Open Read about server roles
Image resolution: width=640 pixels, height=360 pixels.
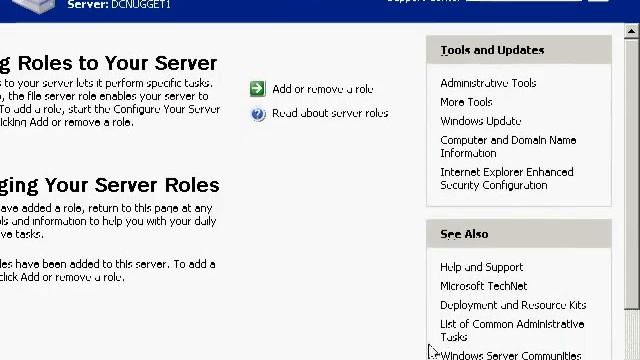click(x=330, y=113)
